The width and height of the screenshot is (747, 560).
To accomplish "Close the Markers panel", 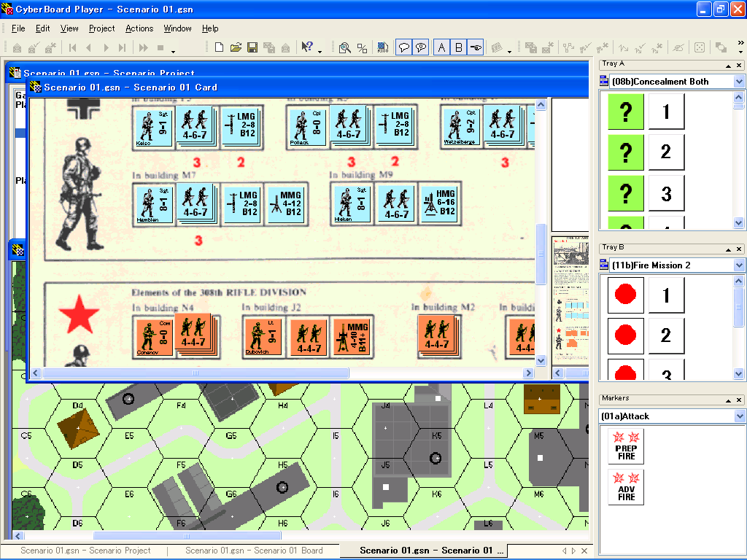I will coord(739,401).
